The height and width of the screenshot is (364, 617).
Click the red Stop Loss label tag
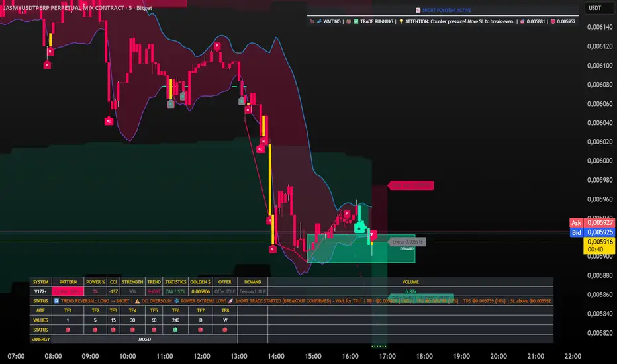[x=411, y=185]
